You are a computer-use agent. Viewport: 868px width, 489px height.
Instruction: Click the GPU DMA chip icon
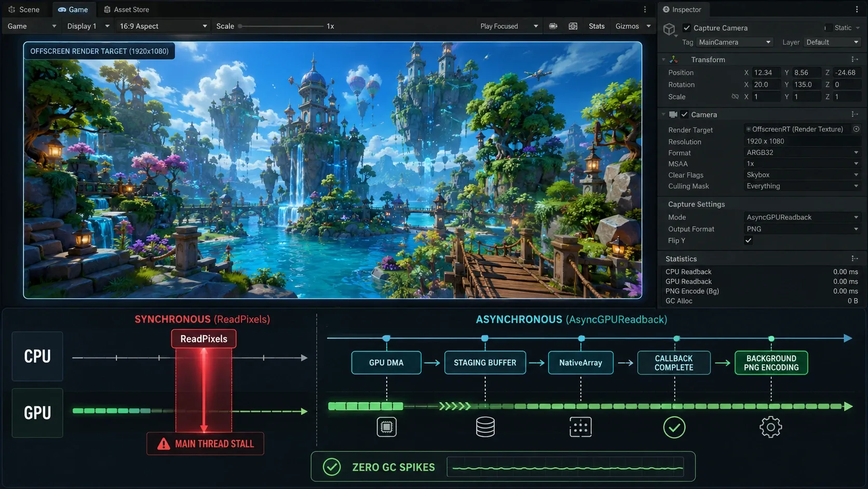(x=386, y=427)
